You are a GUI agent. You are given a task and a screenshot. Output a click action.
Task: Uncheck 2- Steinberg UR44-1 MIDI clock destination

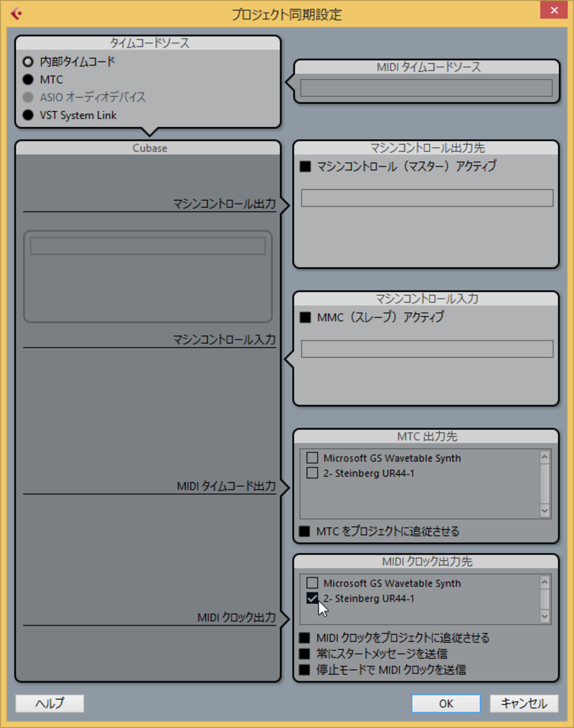click(x=312, y=598)
